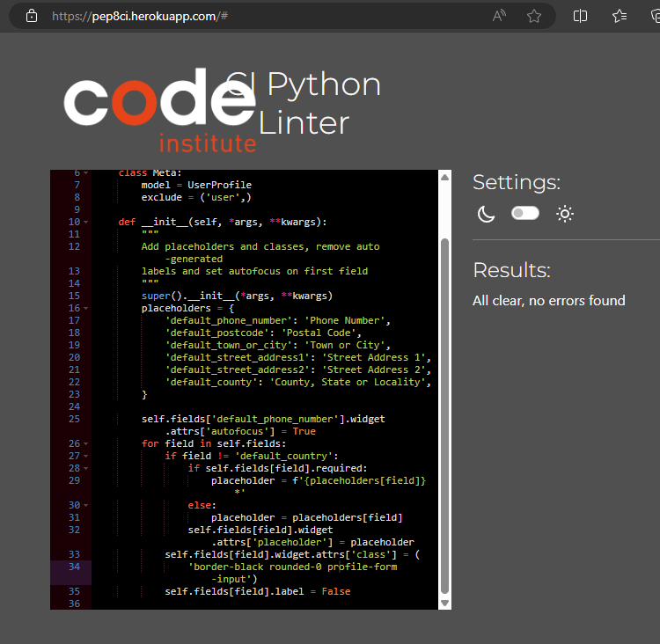Click 'def __init__(self, *args, **kwargs):' line

pyautogui.click(x=223, y=222)
